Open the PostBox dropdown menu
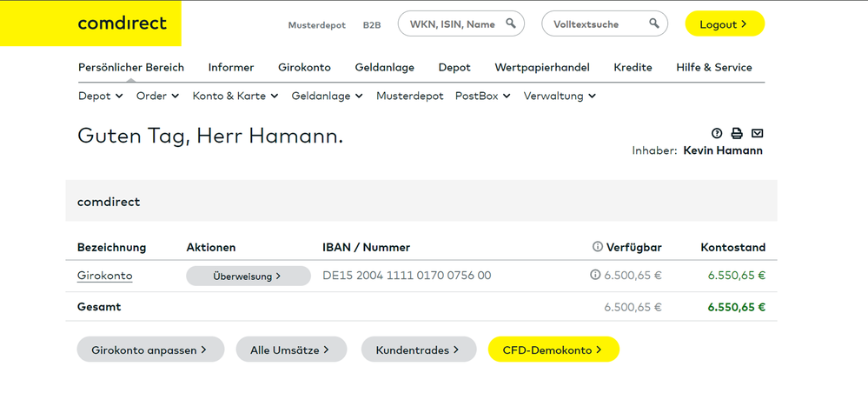 point(482,96)
